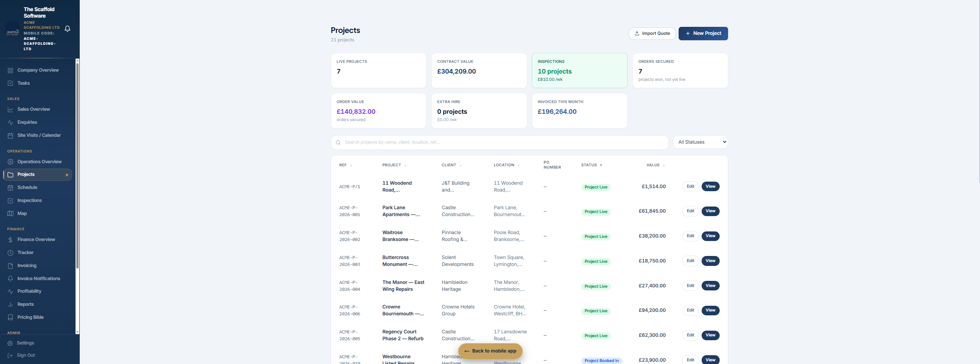Image resolution: width=980 pixels, height=364 pixels.
Task: Click Pricing Bible book icon
Action: 10,318
